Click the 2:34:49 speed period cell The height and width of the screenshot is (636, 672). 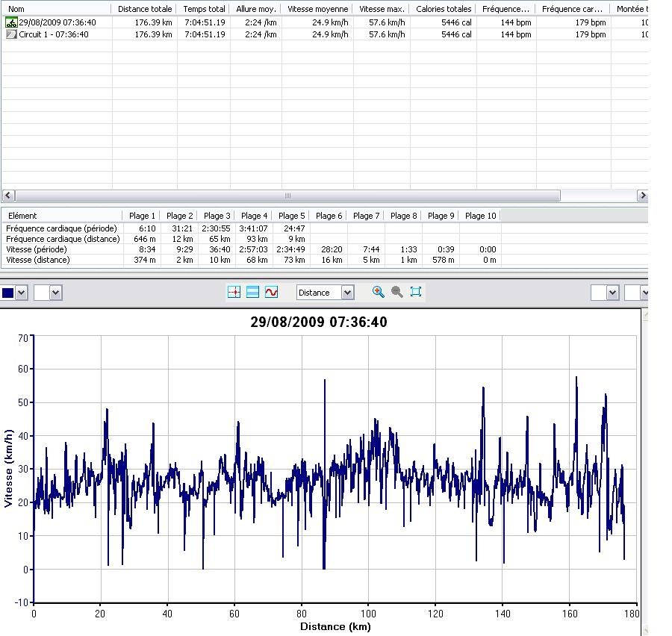coord(290,249)
